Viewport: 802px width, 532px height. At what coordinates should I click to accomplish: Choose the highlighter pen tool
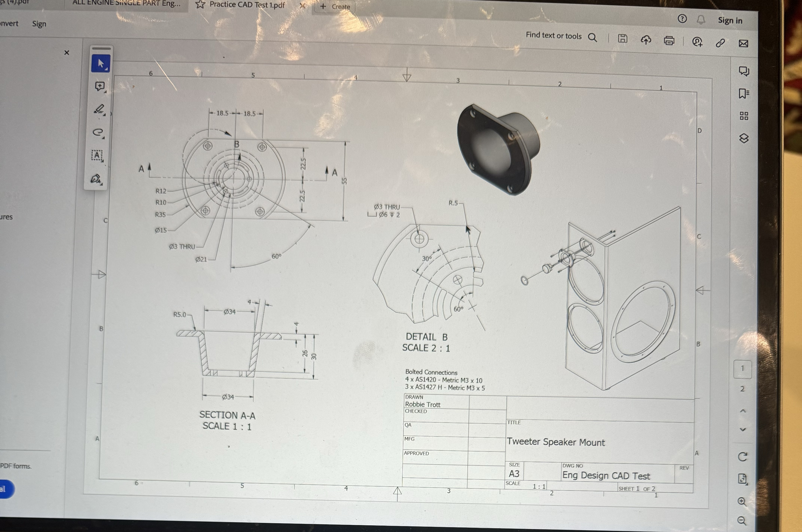pos(99,109)
